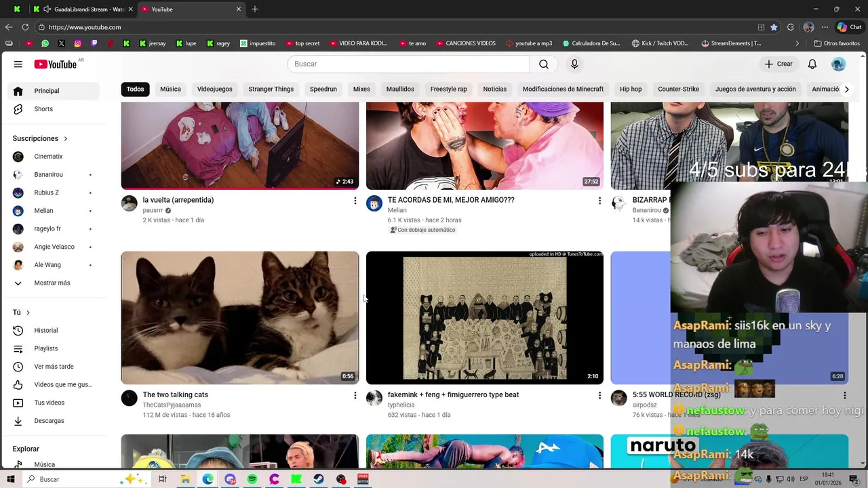Start voice search with the microphone
Viewport: 868px width, 488px height.
point(574,64)
